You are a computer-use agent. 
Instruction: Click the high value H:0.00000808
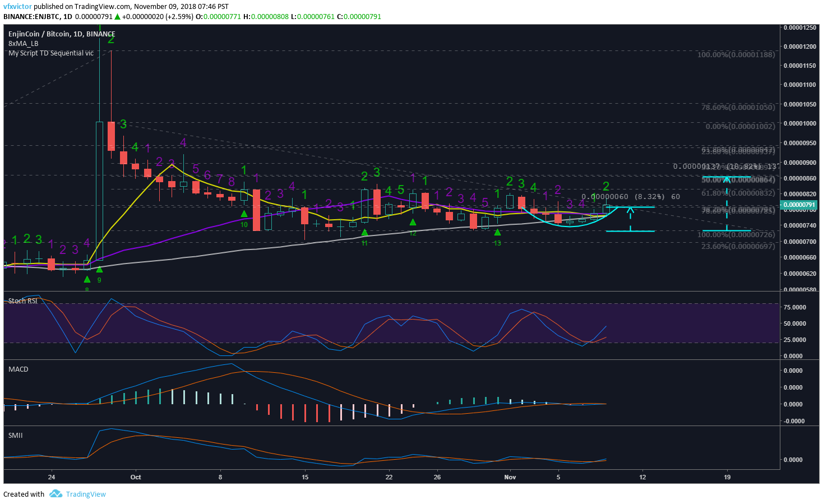266,17
